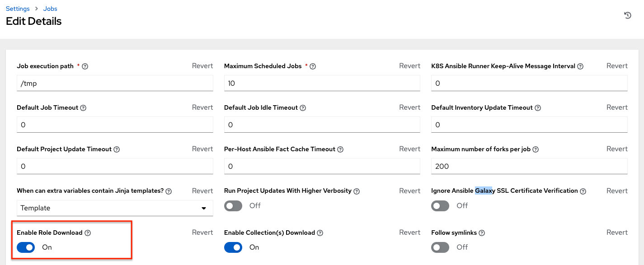The image size is (644, 265).
Task: Turn on Run Project Updates With Higher Verbosity
Action: pyautogui.click(x=233, y=206)
